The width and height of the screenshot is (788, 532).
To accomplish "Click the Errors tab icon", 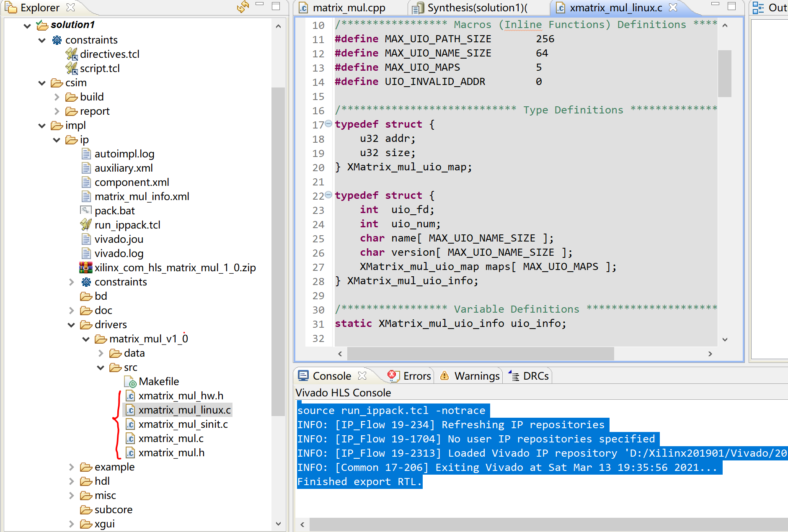I will pyautogui.click(x=393, y=375).
